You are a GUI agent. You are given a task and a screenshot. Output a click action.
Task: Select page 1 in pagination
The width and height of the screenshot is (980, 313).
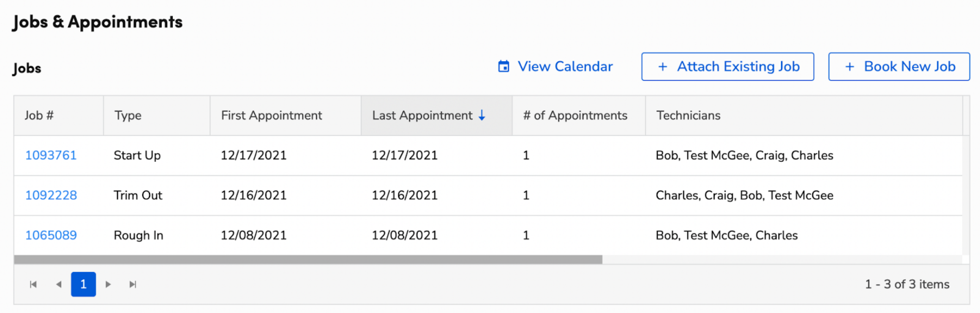(83, 284)
